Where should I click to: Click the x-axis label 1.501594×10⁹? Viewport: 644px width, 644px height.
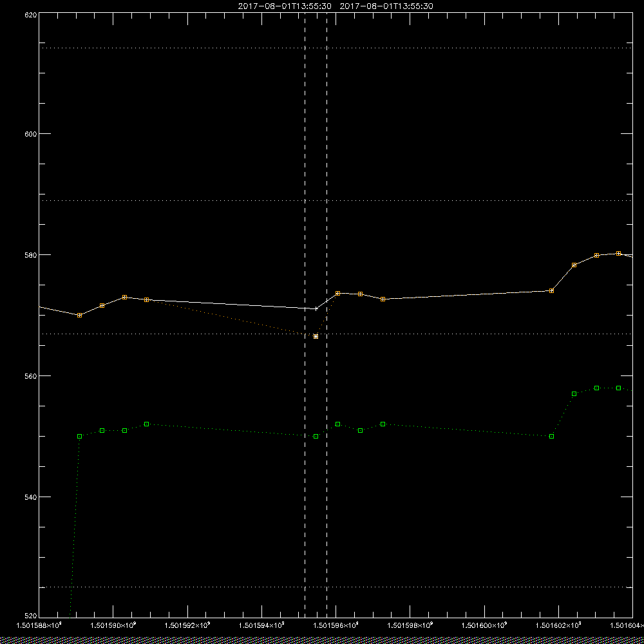point(261,625)
